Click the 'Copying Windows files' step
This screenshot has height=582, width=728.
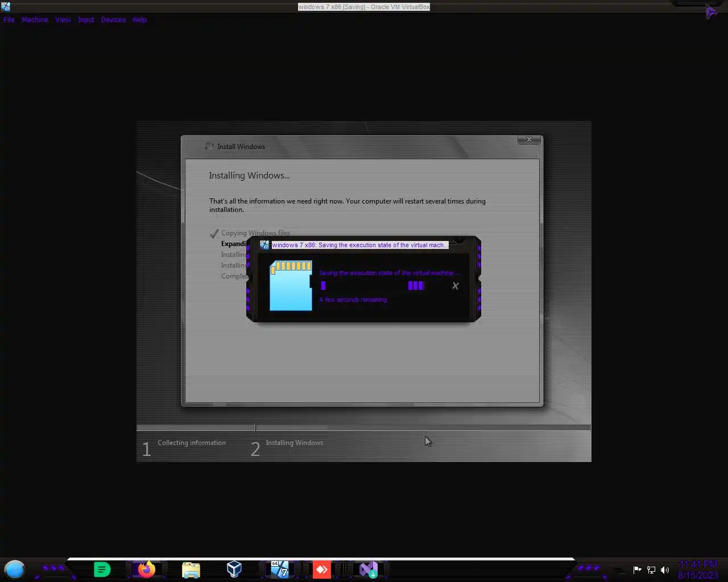coord(255,233)
